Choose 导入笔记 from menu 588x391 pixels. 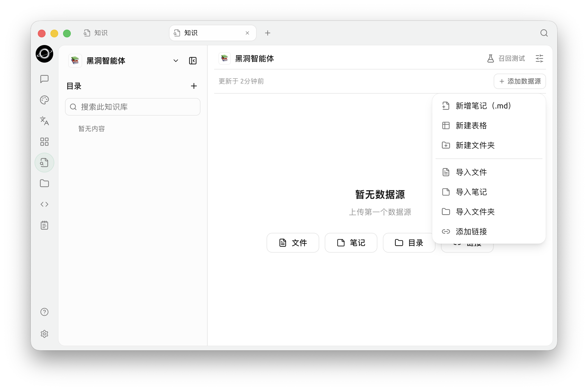point(489,192)
